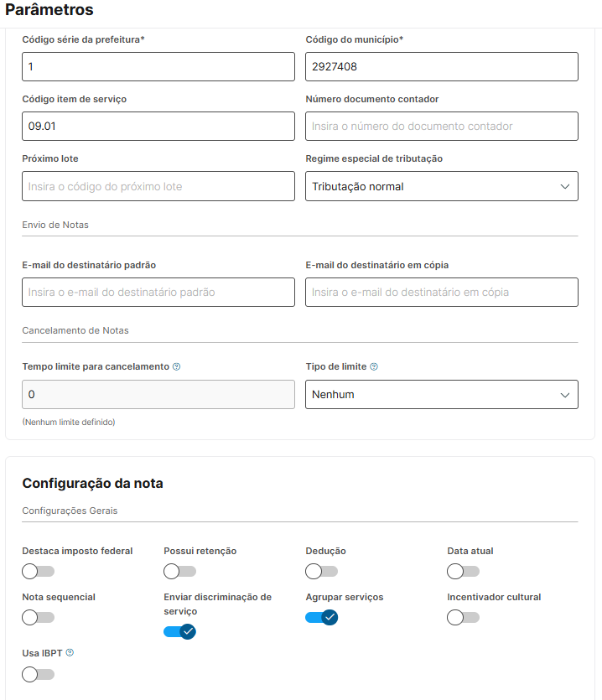Click help icon next to Tipo de limite

(x=374, y=367)
